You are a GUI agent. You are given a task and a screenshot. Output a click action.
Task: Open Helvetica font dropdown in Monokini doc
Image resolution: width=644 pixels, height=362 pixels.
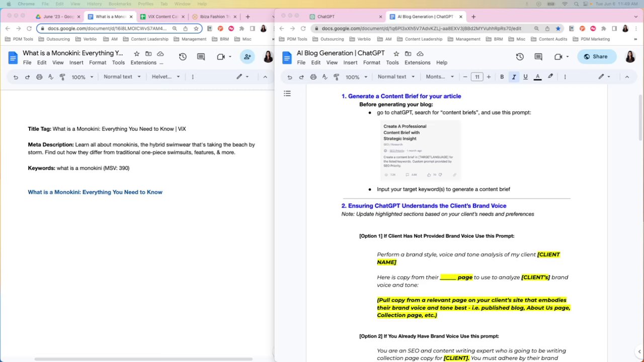pos(166,77)
